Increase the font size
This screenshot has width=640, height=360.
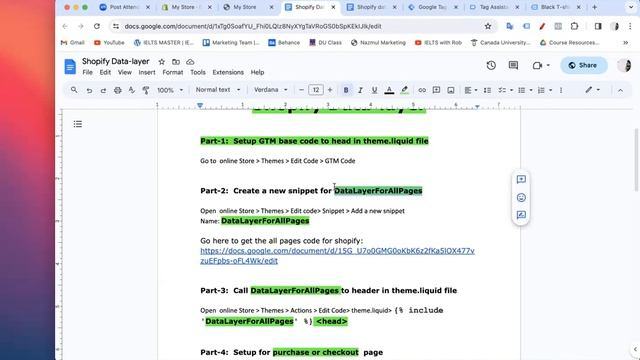pos(330,90)
